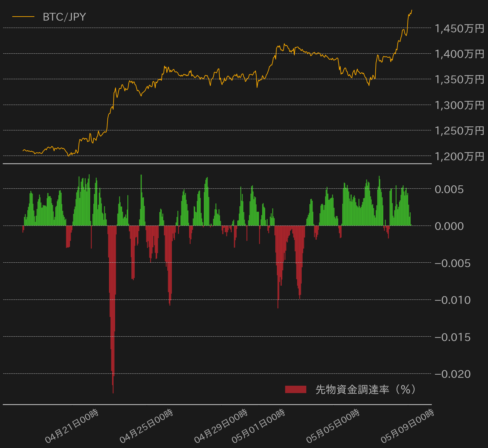488x448 pixels.
Task: Click the orange BTC/JPY legend line
Action: coord(23,17)
